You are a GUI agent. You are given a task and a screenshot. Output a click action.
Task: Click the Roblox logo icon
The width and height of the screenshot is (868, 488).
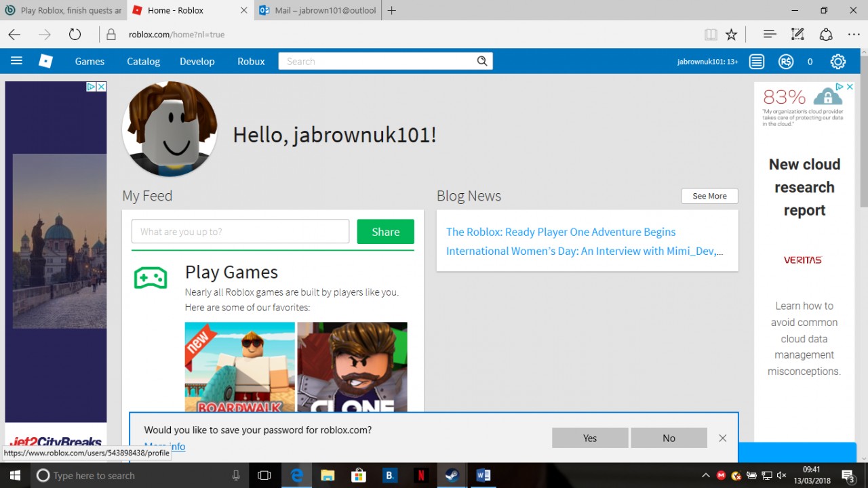click(x=45, y=61)
